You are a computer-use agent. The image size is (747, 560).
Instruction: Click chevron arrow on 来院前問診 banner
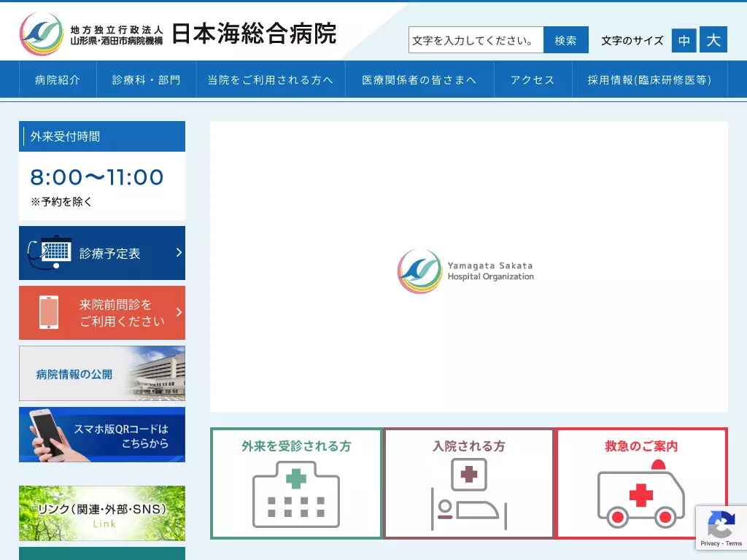pyautogui.click(x=179, y=312)
